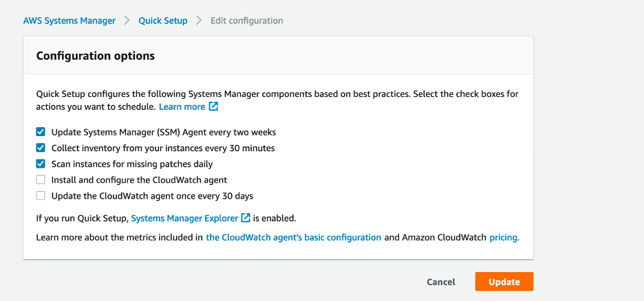Open Systems Manager Explorer link
Screen dimensions: 644x301
(184, 218)
